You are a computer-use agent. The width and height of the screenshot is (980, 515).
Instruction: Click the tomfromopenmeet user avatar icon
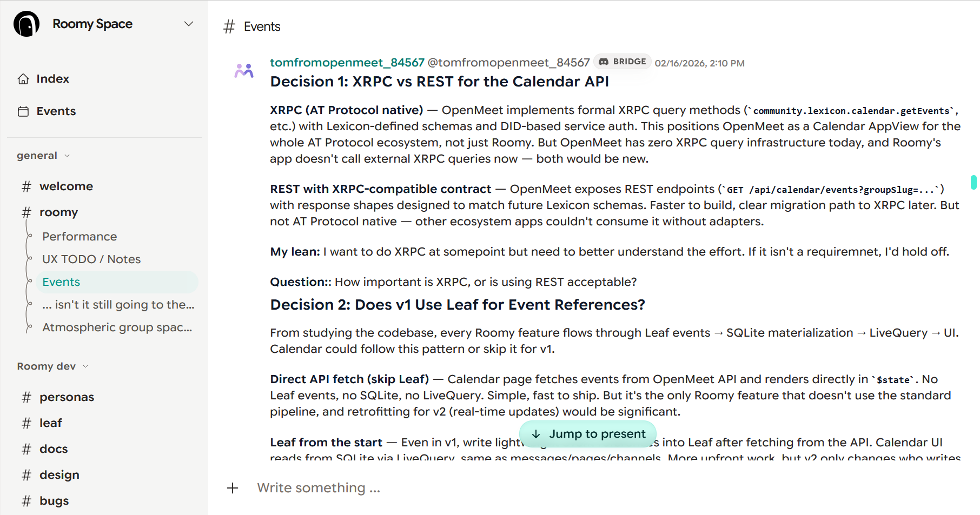coord(244,71)
